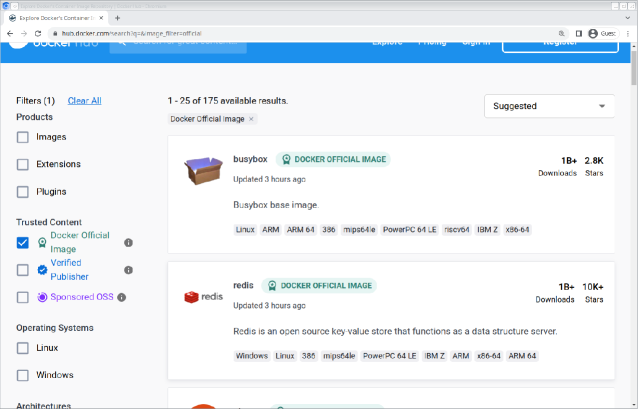Viewport: 638px width, 409px height.
Task: Open the Suggested sort dropdown
Action: pyautogui.click(x=549, y=106)
